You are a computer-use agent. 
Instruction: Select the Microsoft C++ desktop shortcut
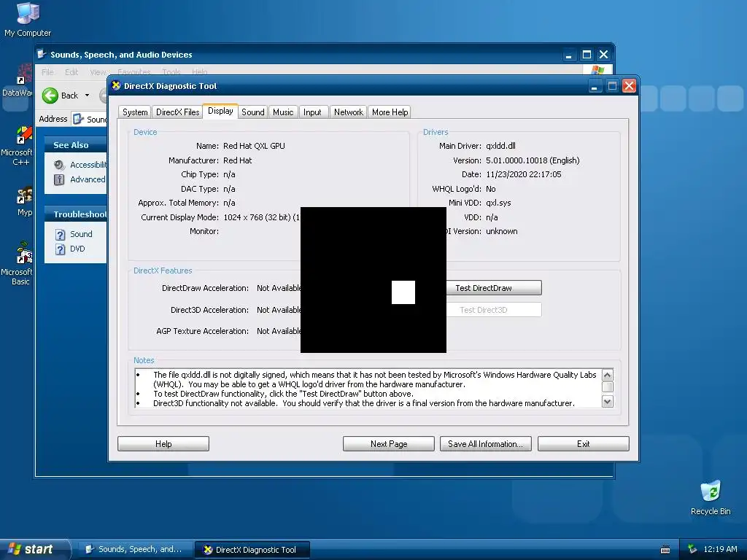click(19, 146)
